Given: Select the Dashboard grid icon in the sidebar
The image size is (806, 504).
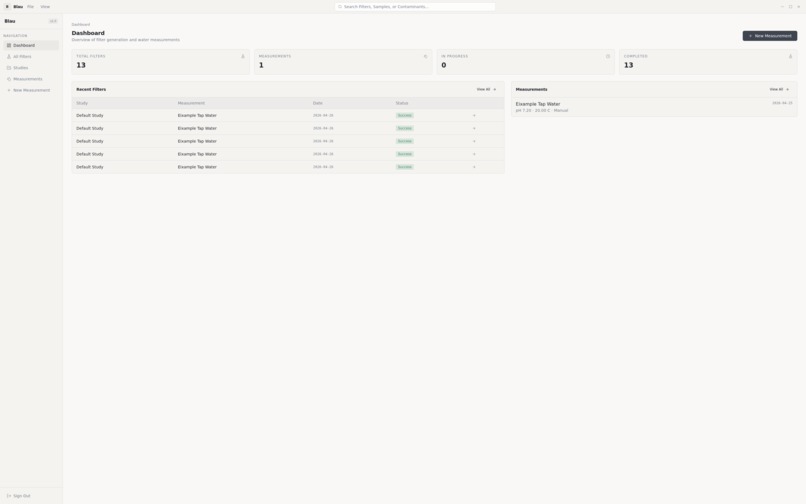Looking at the screenshot, I should (x=9, y=45).
